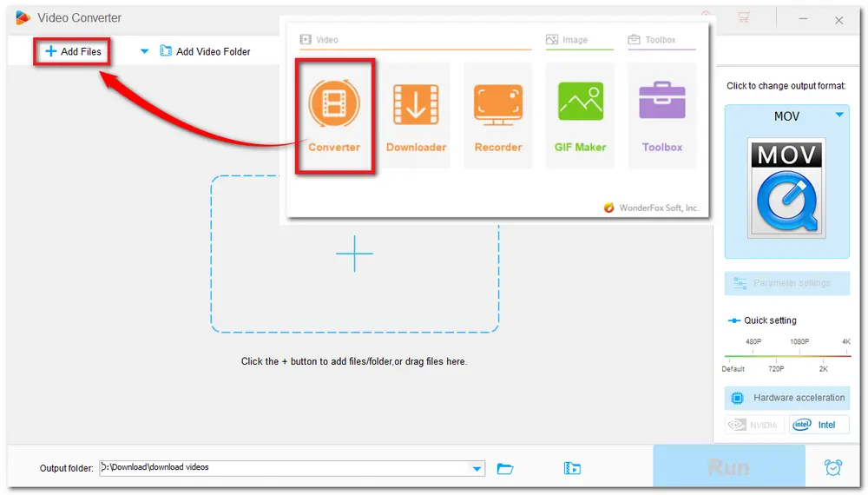Screen dimensions: 868x495
Task: Expand the Add Files dropdown arrow
Action: (144, 52)
